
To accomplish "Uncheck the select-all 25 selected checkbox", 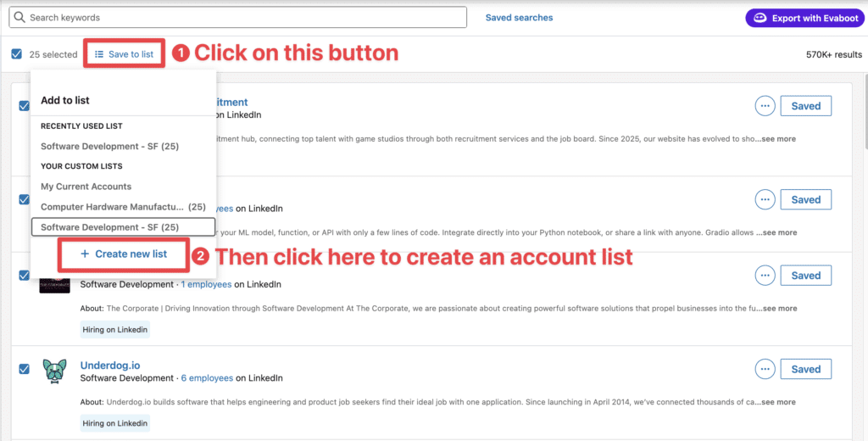I will [17, 53].
